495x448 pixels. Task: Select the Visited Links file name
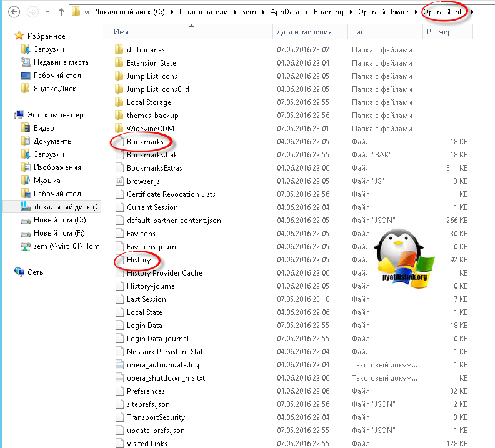[147, 443]
